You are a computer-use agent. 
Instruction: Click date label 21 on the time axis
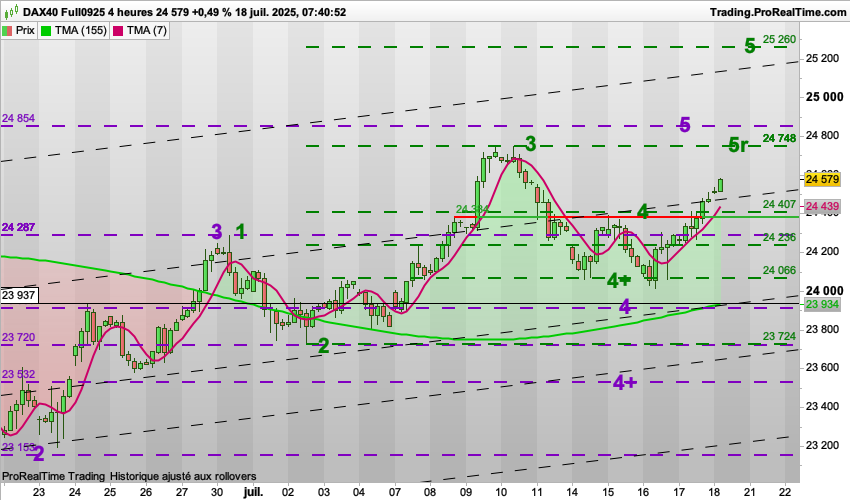[x=750, y=492]
